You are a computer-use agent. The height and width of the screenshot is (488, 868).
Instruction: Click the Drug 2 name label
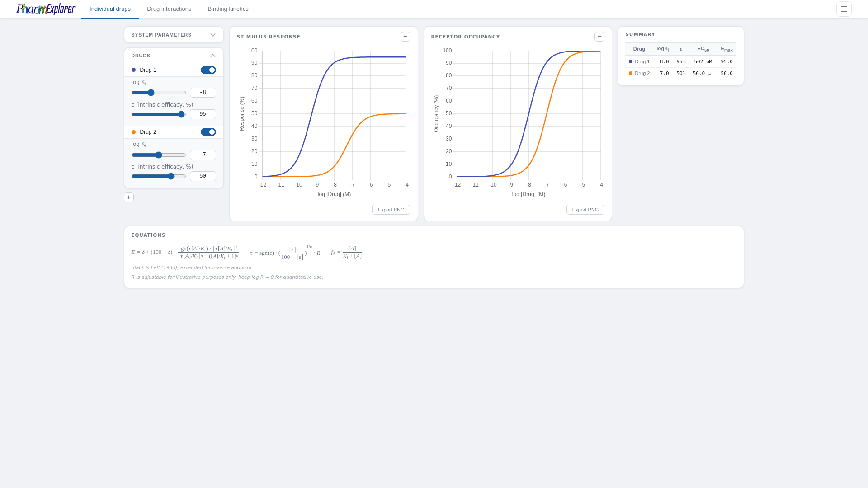[x=148, y=132]
